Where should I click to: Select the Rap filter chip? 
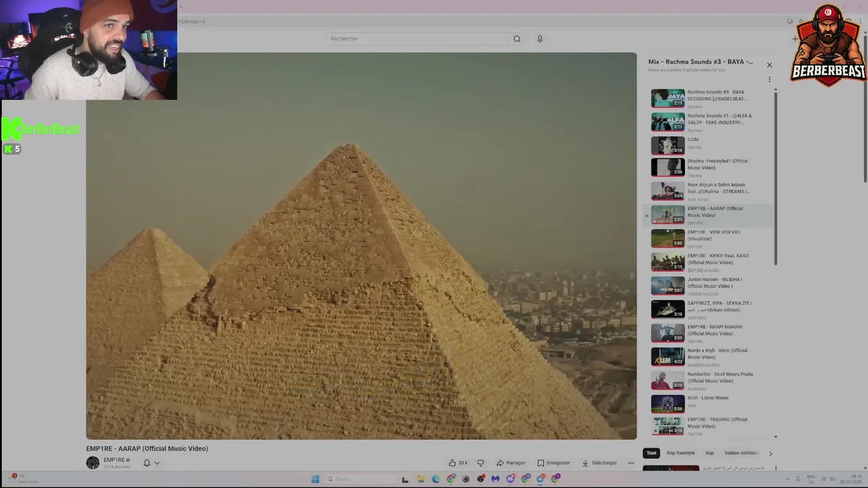pos(709,453)
